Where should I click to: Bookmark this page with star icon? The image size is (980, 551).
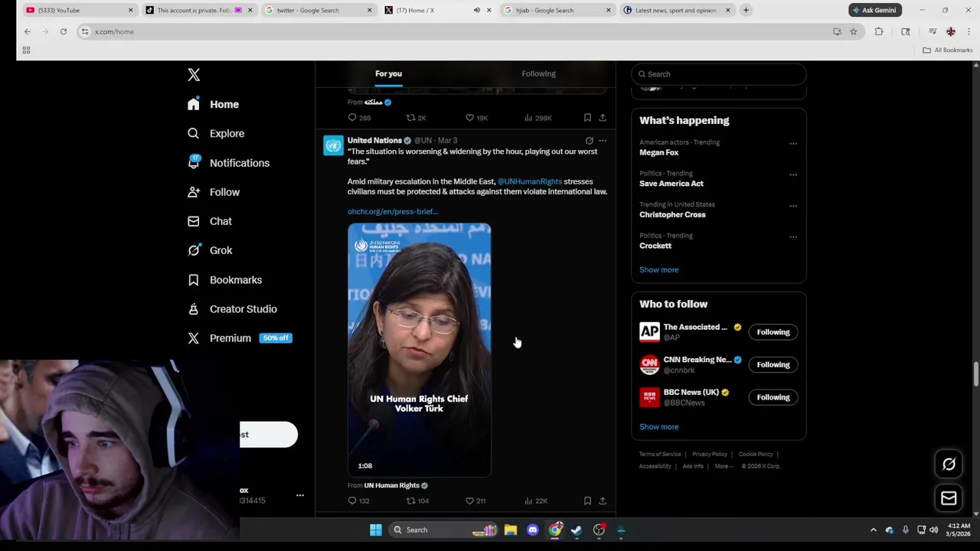(854, 31)
